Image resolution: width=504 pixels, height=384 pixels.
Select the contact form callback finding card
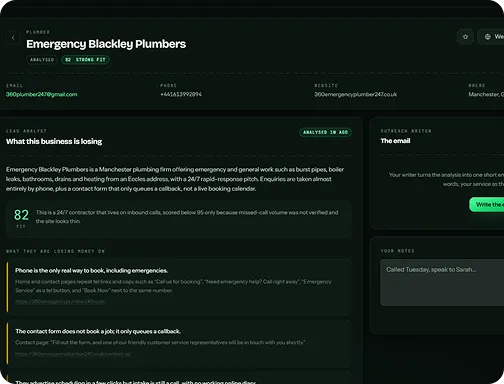(179, 343)
